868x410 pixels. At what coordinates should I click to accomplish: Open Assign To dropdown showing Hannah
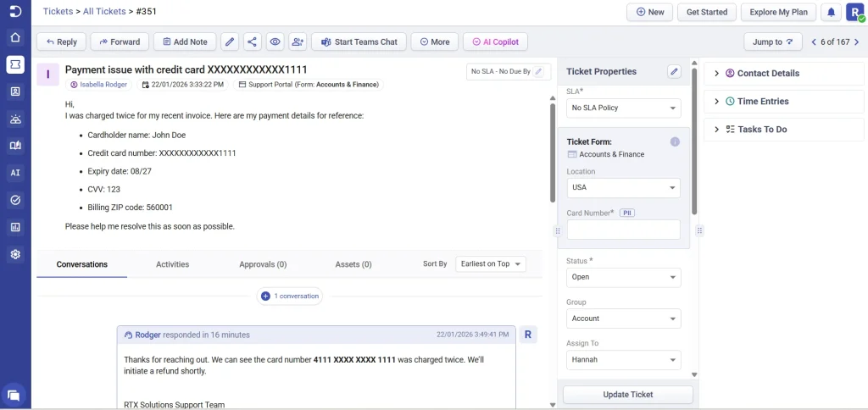623,360
